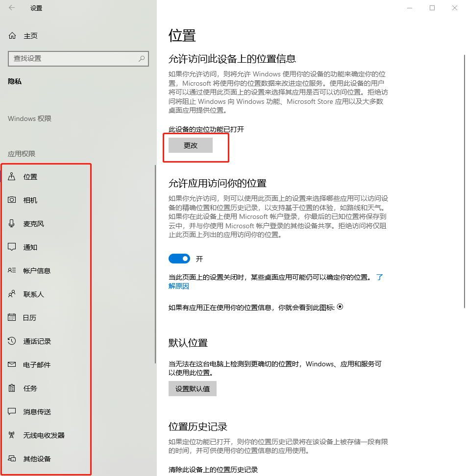This screenshot has width=466, height=476.
Task: Turn off app location access toggle
Action: [x=179, y=259]
